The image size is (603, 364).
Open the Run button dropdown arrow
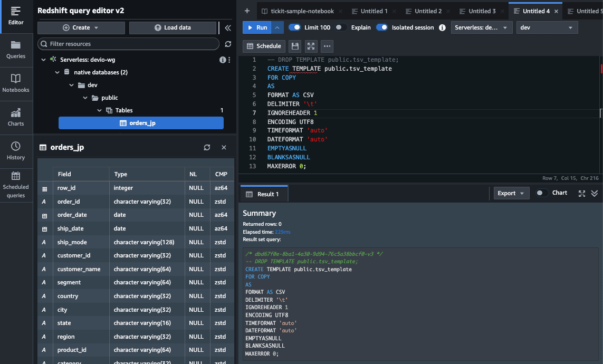click(x=277, y=27)
